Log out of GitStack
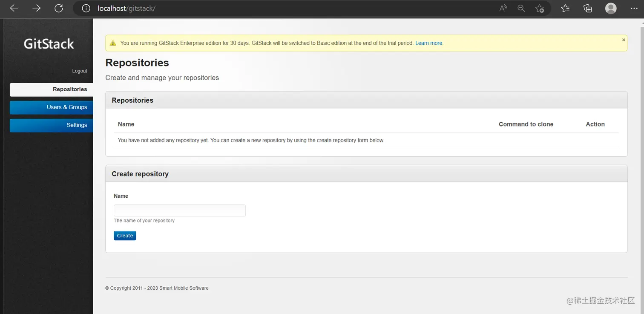644x314 pixels. (80, 71)
